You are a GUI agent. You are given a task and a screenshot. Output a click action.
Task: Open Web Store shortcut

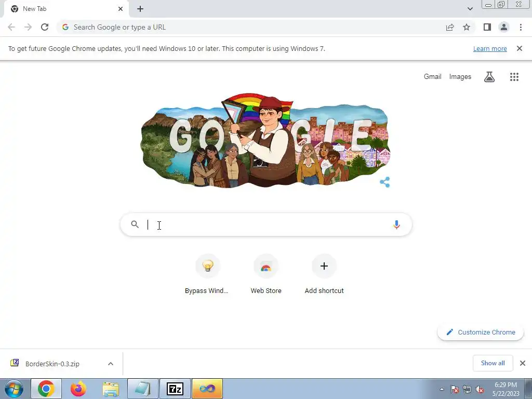coord(266,274)
